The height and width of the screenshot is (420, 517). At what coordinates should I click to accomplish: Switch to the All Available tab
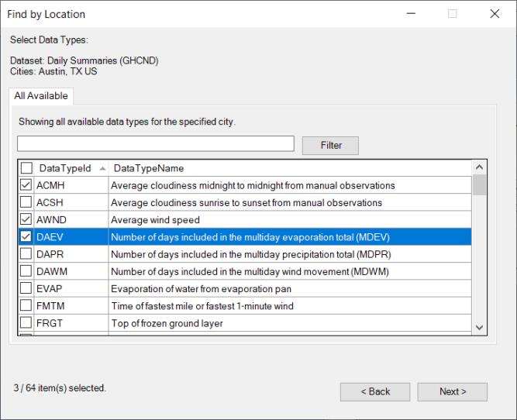coord(41,96)
